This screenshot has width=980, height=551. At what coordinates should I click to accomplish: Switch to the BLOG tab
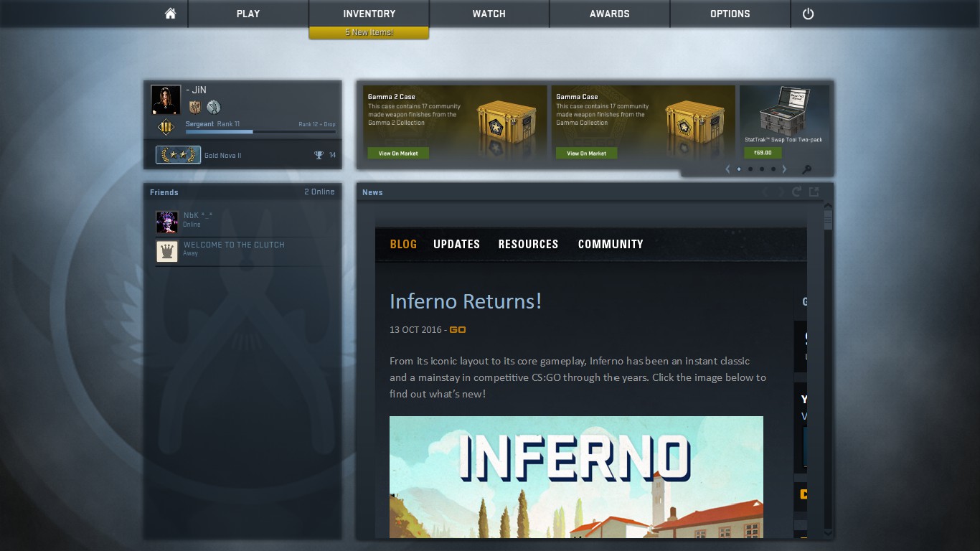click(x=403, y=244)
